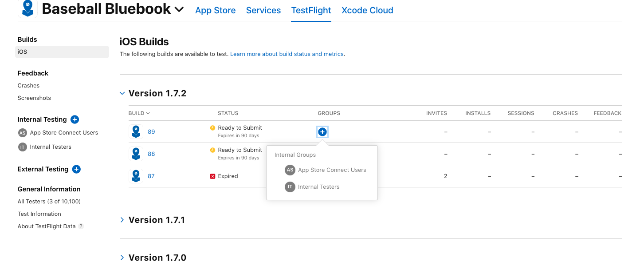This screenshot has width=644, height=270.
Task: Click the iOS Builds heading
Action: coord(144,42)
